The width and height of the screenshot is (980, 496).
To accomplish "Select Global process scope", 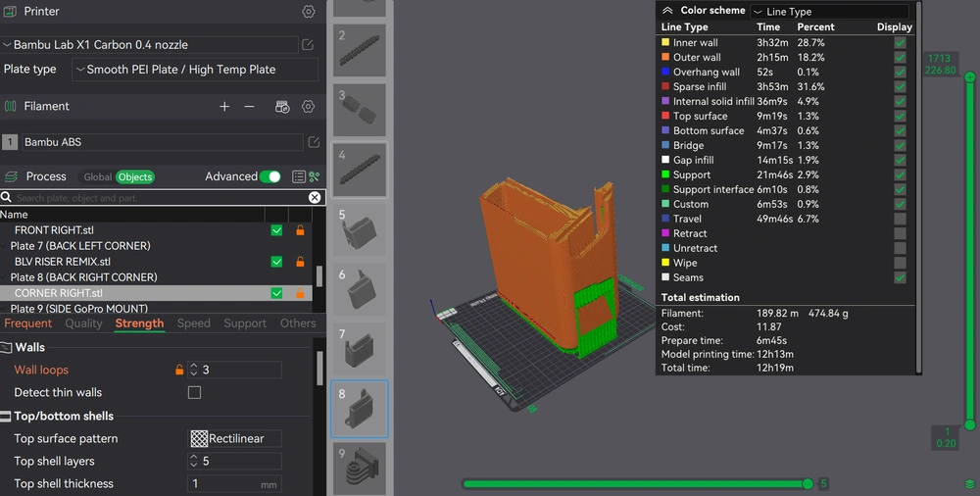I will 97,177.
